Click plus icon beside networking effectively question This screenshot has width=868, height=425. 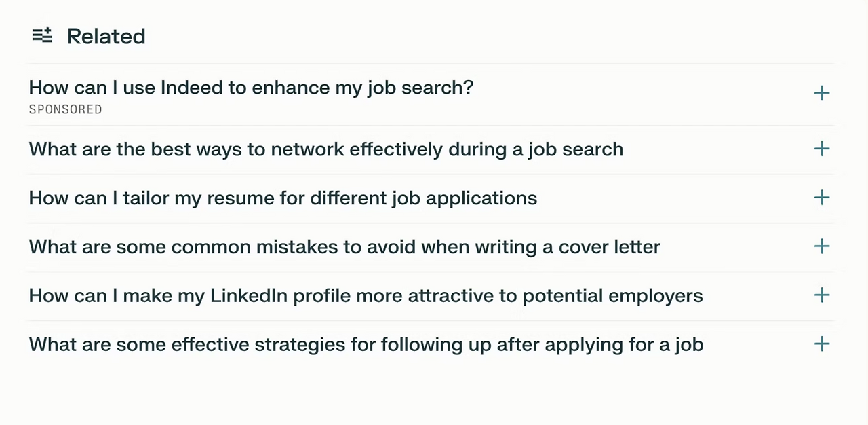coord(821,149)
